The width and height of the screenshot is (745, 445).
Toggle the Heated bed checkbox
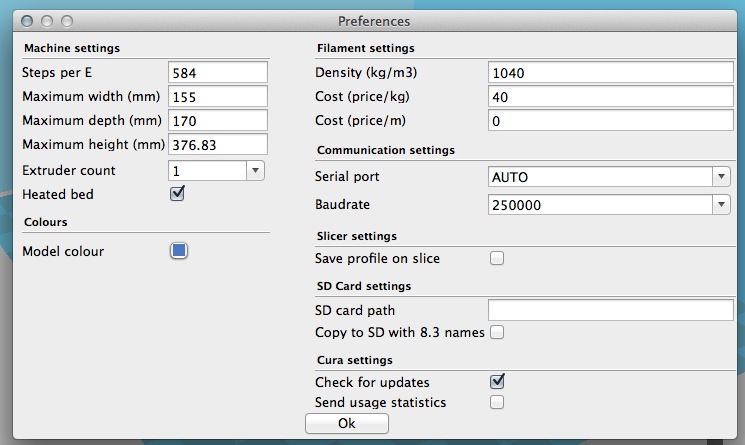(177, 194)
